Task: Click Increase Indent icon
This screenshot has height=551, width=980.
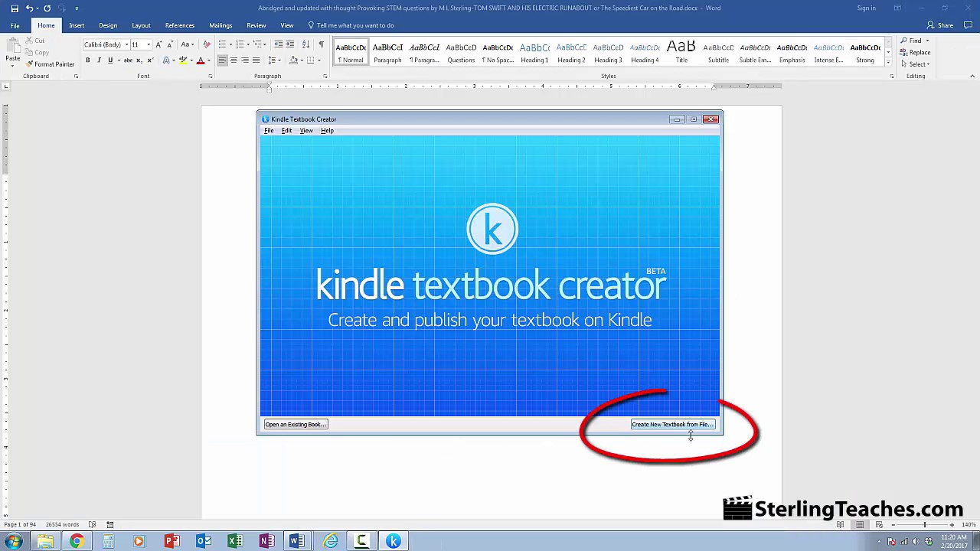Action: click(x=289, y=44)
